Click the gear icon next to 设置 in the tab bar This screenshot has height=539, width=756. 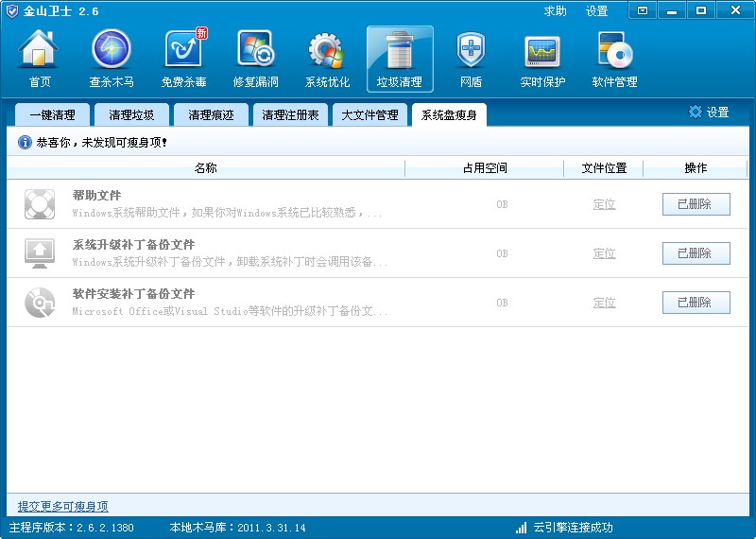click(x=695, y=112)
